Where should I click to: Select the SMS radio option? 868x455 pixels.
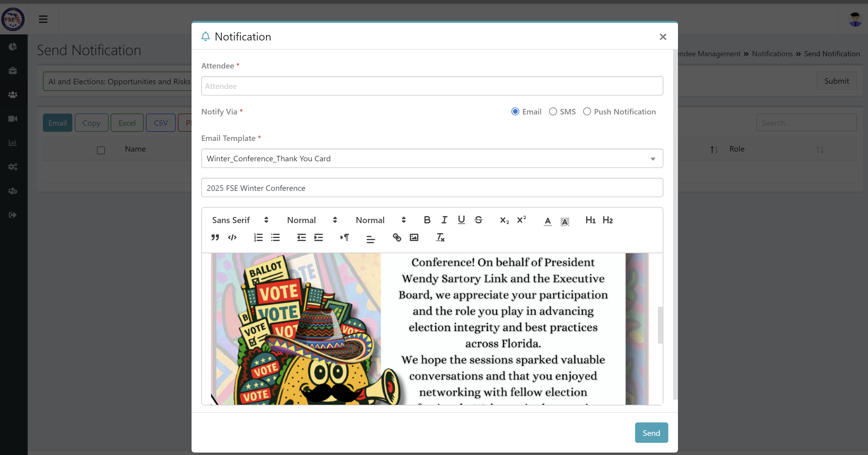click(553, 112)
